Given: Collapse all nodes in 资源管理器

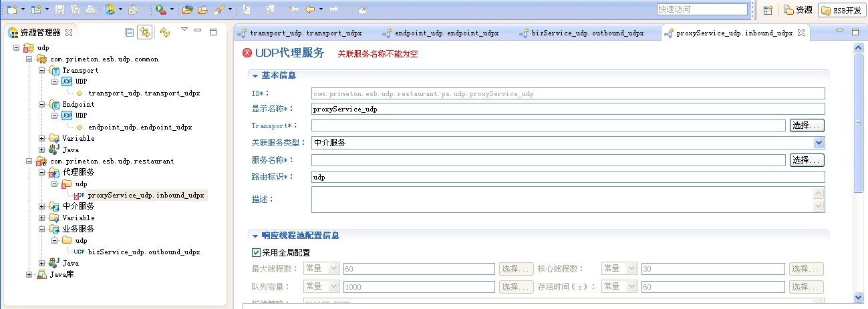Looking at the screenshot, I should pyautogui.click(x=130, y=32).
